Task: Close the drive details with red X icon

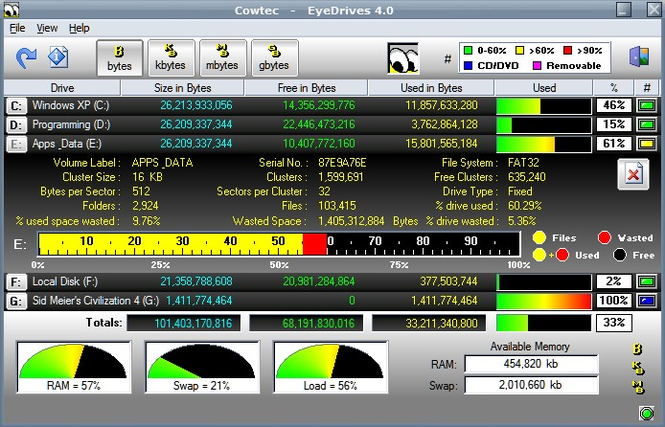Action: [630, 174]
